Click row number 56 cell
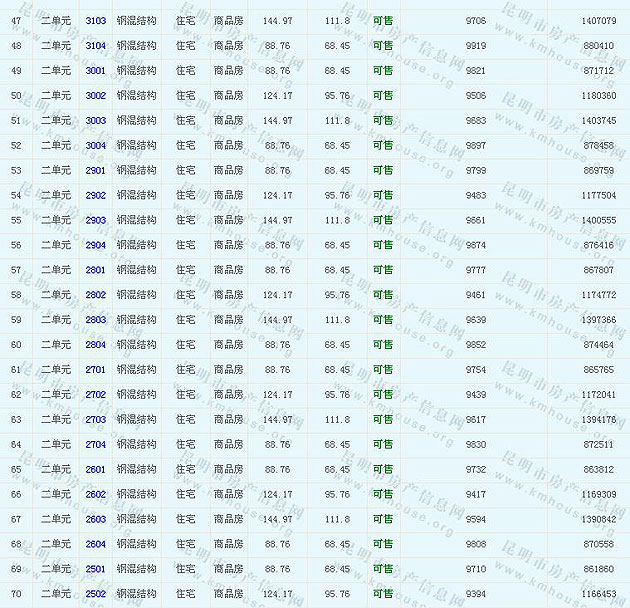 (16, 245)
